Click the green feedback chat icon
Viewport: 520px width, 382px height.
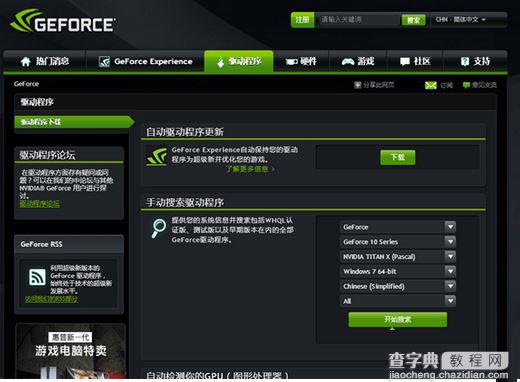tap(466, 85)
